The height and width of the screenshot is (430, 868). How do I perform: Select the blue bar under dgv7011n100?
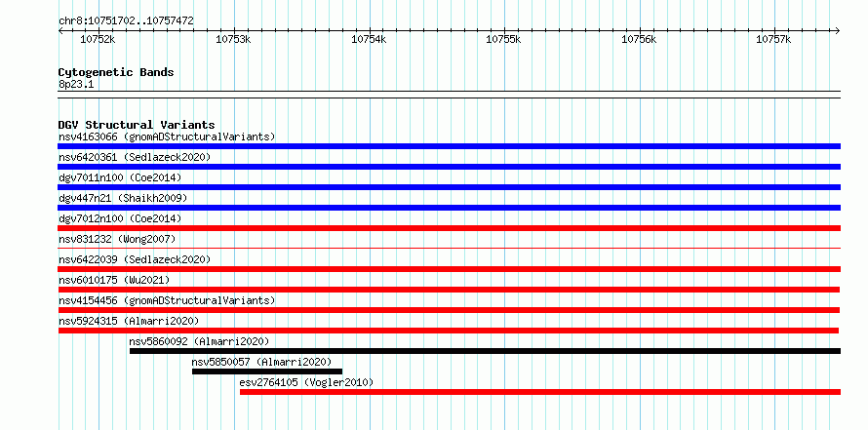point(449,187)
